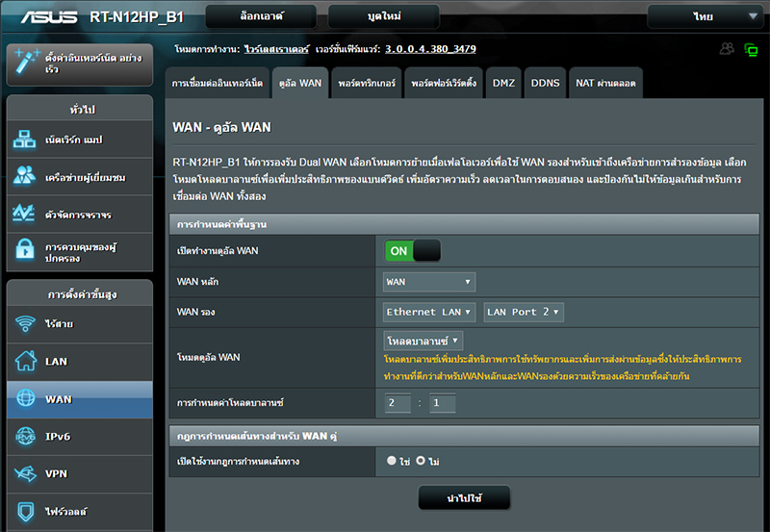Open the การควบคุมของผู้ปกครอง menu item

point(80,252)
